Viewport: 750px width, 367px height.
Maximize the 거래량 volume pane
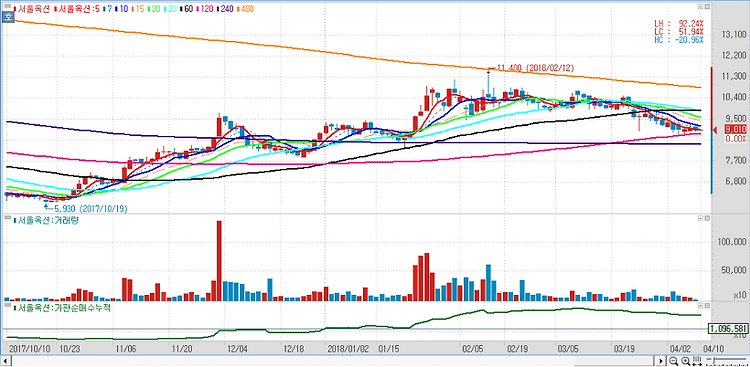pos(700,218)
